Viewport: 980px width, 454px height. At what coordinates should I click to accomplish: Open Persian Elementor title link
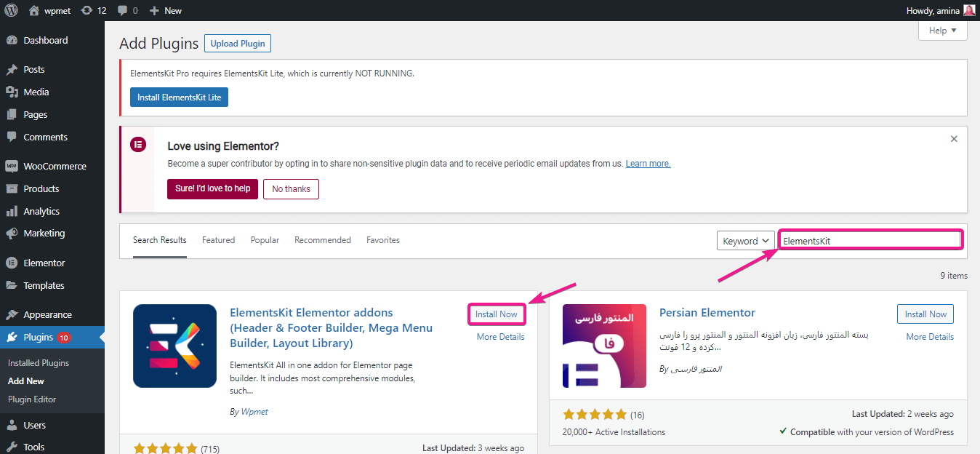click(x=707, y=313)
